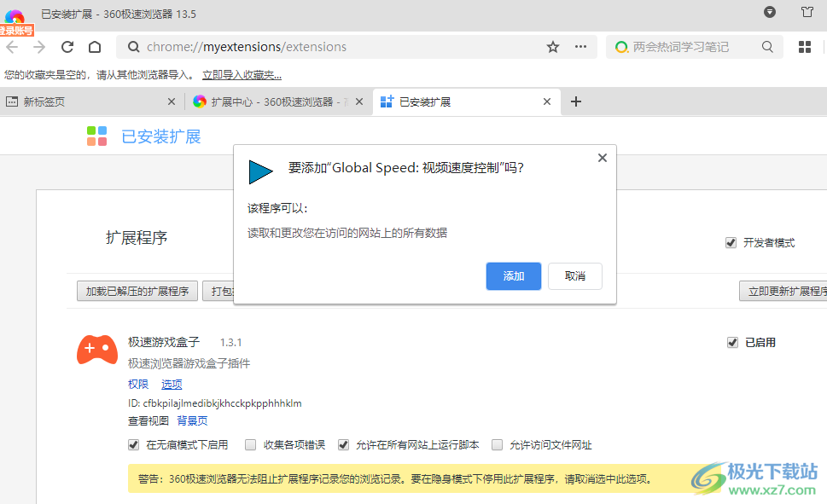
Task: Click 极速浏览器游戏盒子插件 description text
Action: [x=189, y=363]
